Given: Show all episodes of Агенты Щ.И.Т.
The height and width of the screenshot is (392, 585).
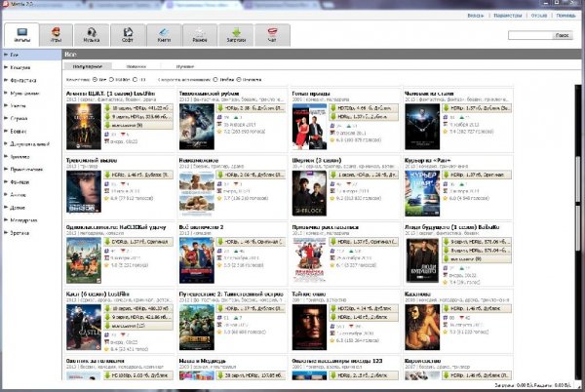Looking at the screenshot, I should (x=138, y=126).
